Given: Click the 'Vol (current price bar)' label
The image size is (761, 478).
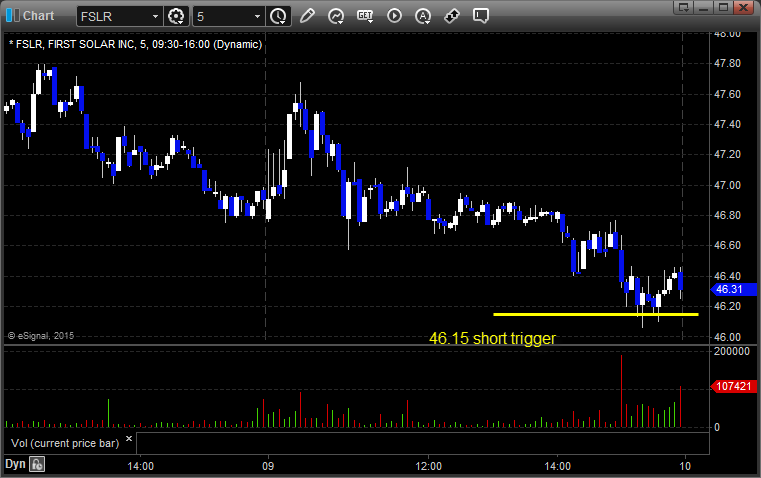Looking at the screenshot, I should (x=65, y=443).
